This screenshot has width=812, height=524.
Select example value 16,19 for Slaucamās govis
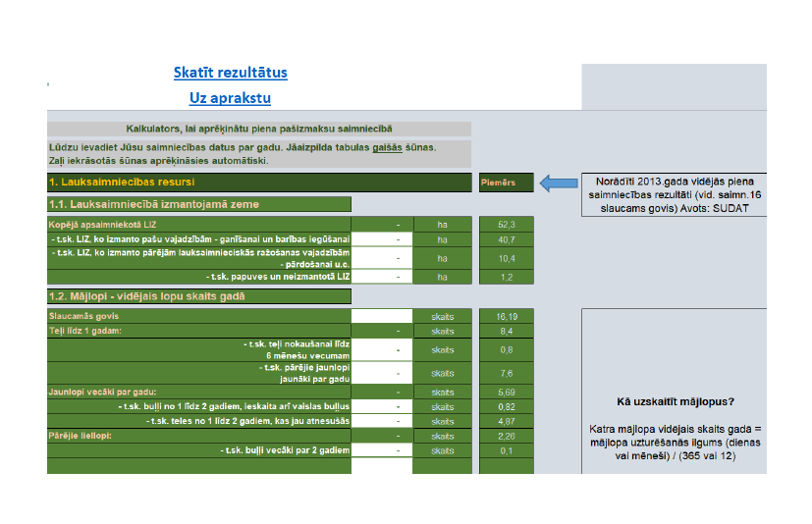[506, 316]
